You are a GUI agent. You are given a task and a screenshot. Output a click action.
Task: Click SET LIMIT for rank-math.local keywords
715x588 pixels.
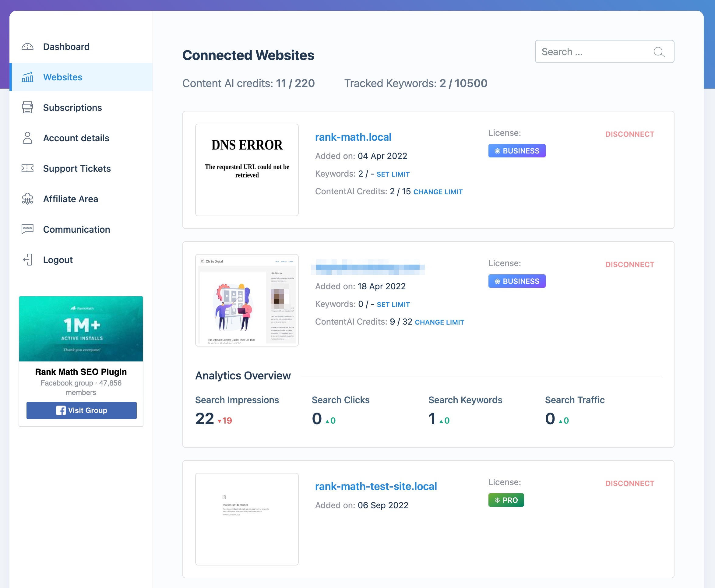pos(392,174)
